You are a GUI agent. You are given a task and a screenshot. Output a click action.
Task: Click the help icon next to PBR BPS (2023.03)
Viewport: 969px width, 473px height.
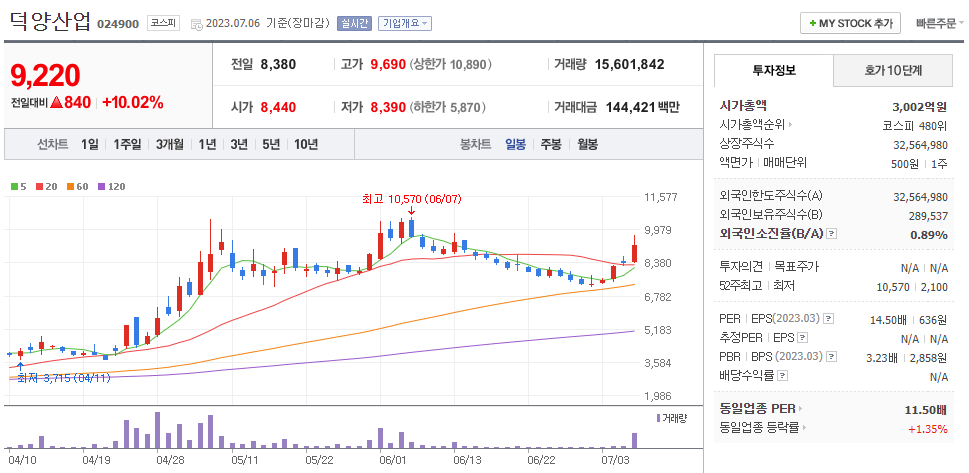(832, 357)
